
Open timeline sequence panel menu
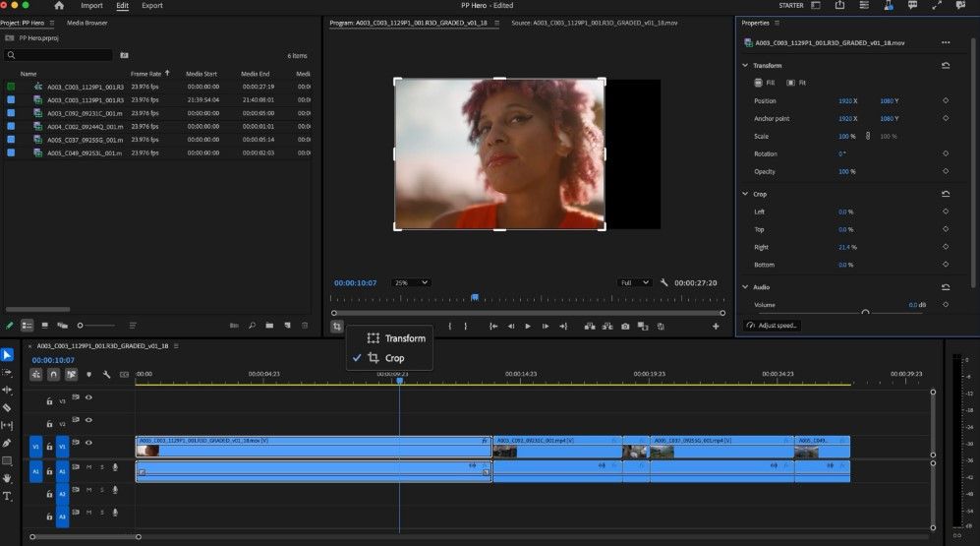point(176,346)
